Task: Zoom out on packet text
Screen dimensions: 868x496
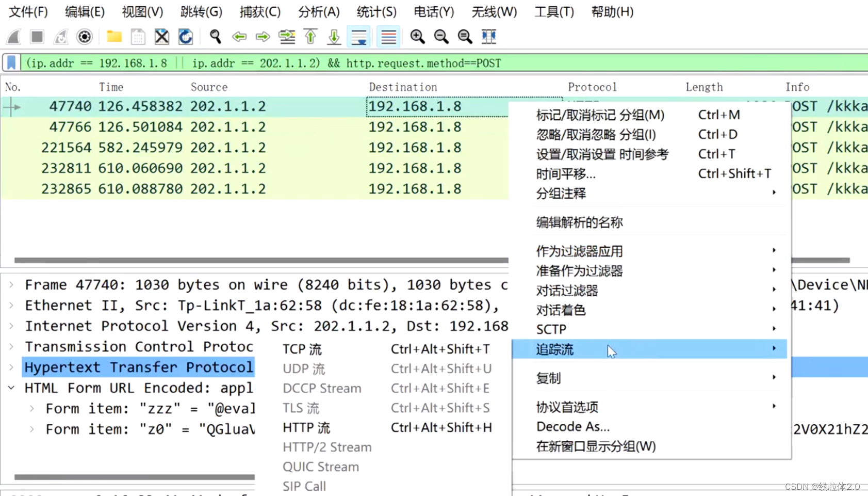Action: [x=441, y=37]
